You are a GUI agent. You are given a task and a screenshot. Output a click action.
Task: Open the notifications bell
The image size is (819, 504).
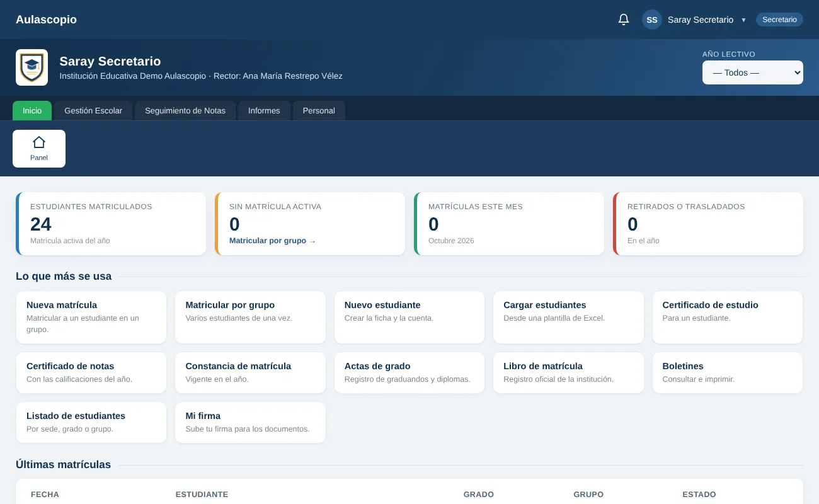(624, 20)
